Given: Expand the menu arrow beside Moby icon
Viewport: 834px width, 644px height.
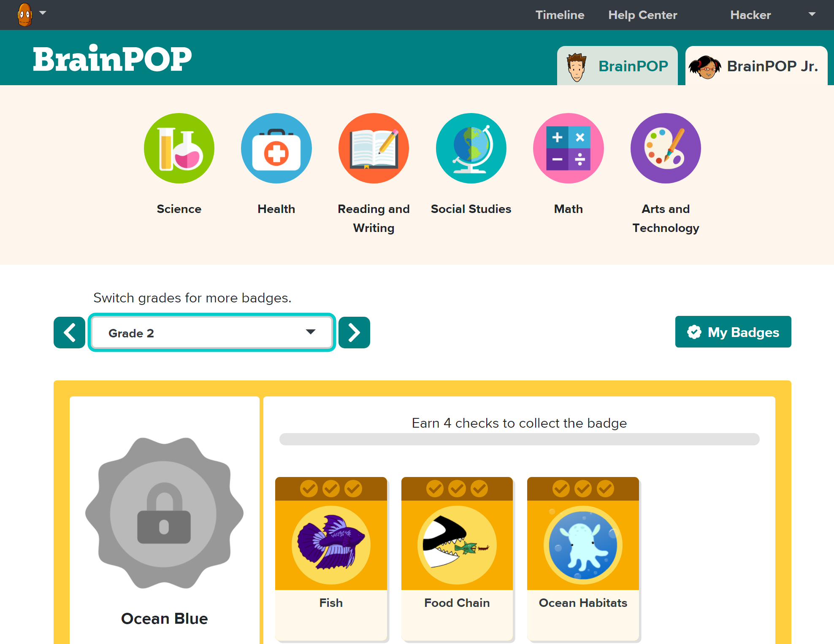Looking at the screenshot, I should coord(43,13).
